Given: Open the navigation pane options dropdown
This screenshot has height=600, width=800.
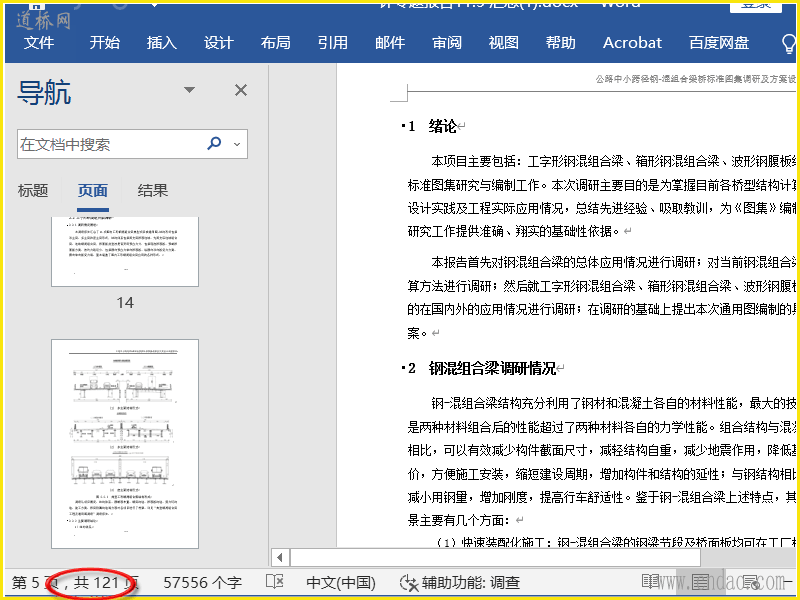Looking at the screenshot, I should [189, 91].
